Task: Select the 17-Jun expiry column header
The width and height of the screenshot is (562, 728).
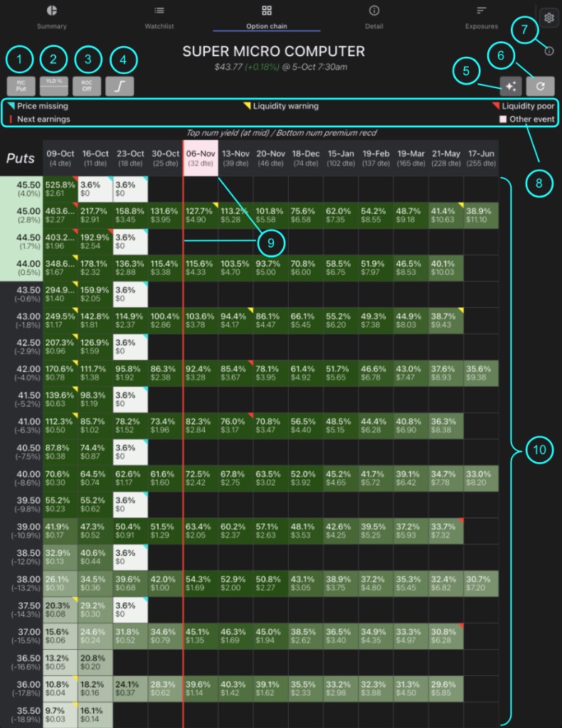Action: [x=481, y=158]
